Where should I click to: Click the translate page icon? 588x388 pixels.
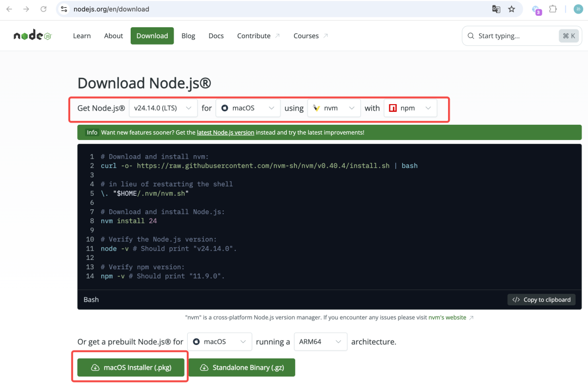pos(496,9)
